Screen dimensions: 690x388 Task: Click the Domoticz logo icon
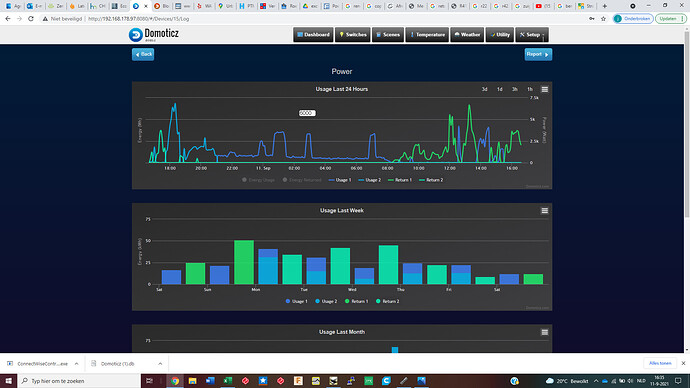136,35
